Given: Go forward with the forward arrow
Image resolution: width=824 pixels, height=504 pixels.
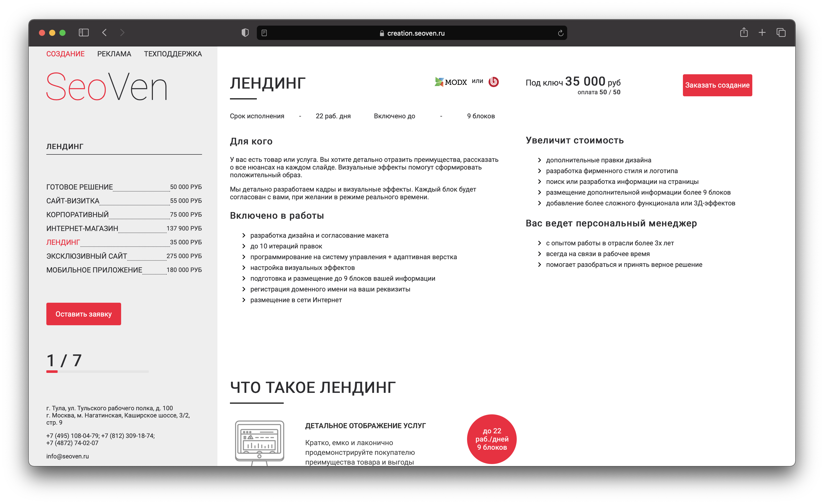Looking at the screenshot, I should pos(122,33).
